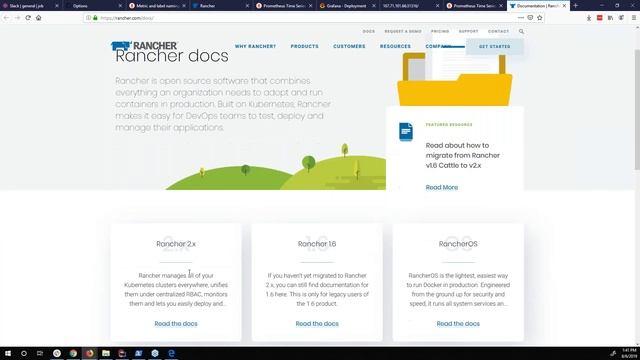
Task: Launch Chrome from the taskbar
Action: pyautogui.click(x=73, y=353)
